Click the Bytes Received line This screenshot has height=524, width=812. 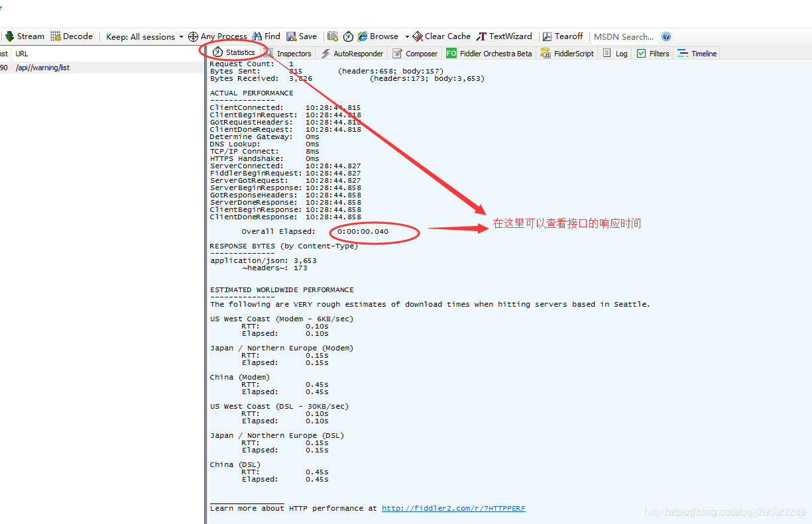click(x=347, y=79)
